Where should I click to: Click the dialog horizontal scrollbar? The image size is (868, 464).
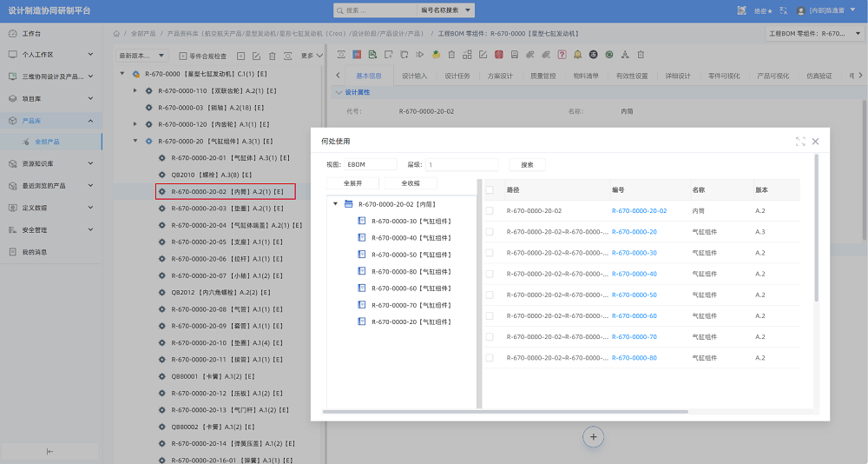(x=505, y=412)
